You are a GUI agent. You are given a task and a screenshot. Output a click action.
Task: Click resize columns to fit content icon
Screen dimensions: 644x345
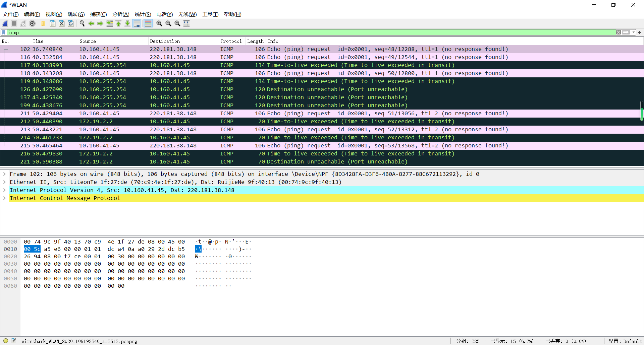186,23
